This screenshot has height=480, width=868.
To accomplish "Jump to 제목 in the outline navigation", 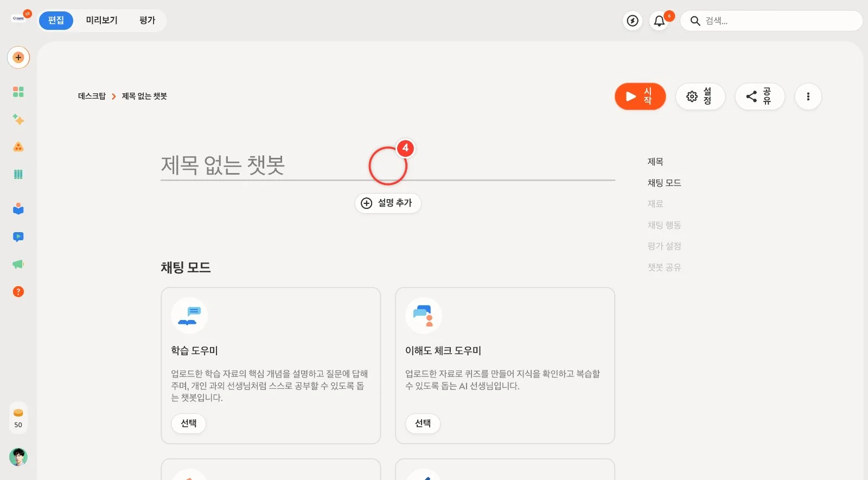I will pos(655,162).
